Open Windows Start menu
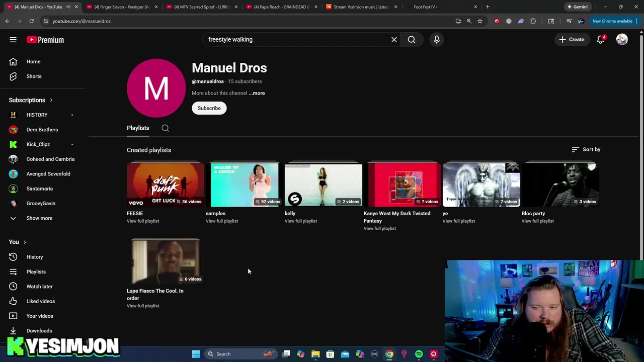Screen dimensions: 644x362 (196, 354)
